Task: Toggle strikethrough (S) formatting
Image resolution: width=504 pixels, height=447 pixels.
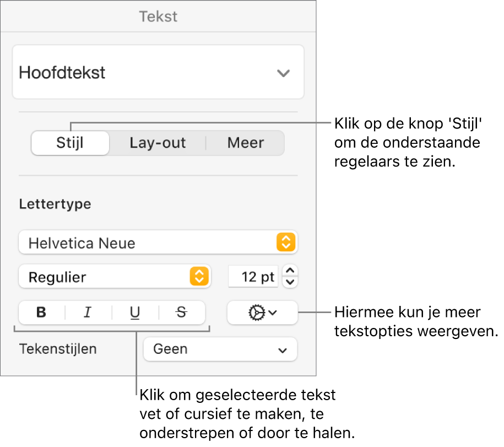Action: click(x=182, y=313)
